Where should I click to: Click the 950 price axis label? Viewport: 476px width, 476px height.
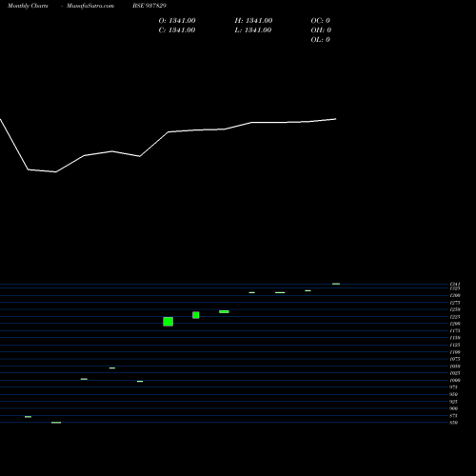[x=454, y=394]
